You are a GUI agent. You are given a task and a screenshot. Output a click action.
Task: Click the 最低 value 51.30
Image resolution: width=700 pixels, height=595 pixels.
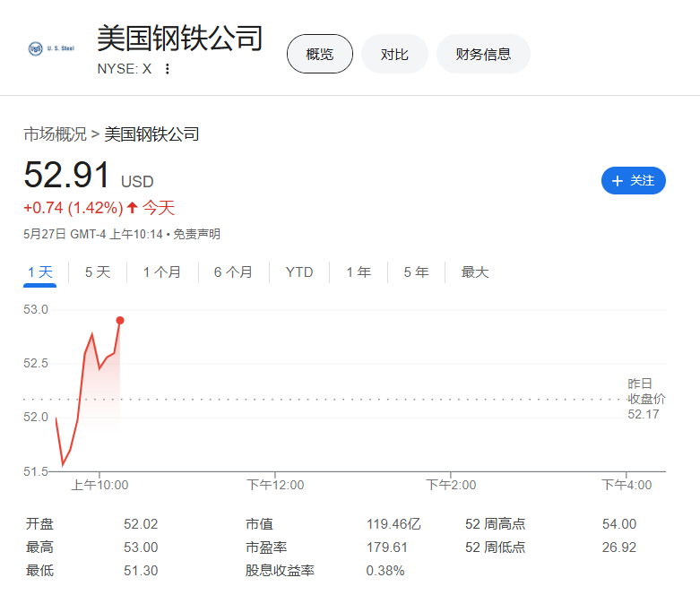click(141, 571)
